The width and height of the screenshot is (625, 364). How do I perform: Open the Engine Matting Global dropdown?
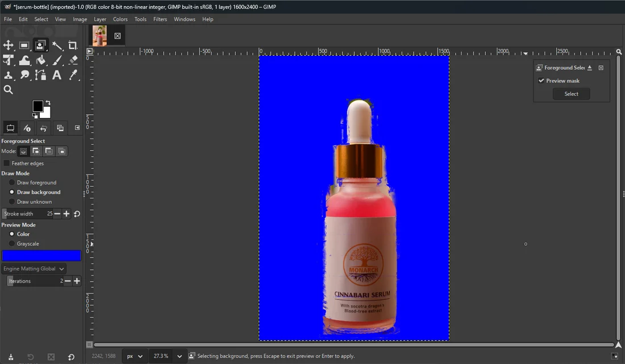click(x=34, y=269)
